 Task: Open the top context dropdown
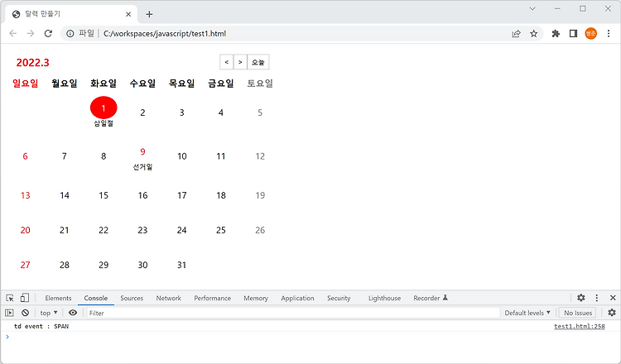(49, 313)
